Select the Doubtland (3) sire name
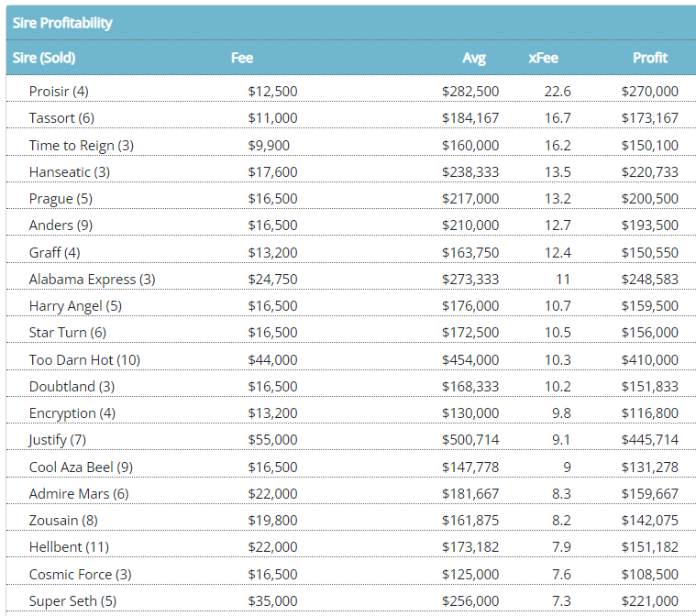Image resolution: width=696 pixels, height=616 pixels. pyautogui.click(x=72, y=387)
